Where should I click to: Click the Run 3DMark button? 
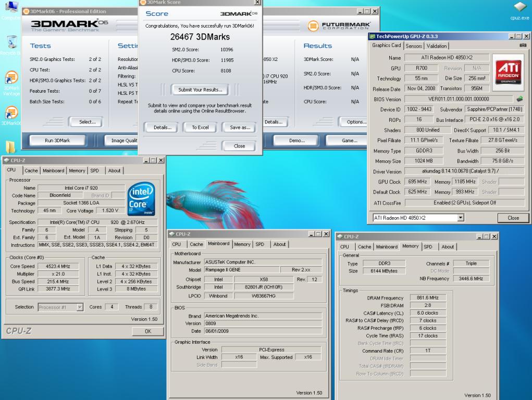pyautogui.click(x=57, y=141)
